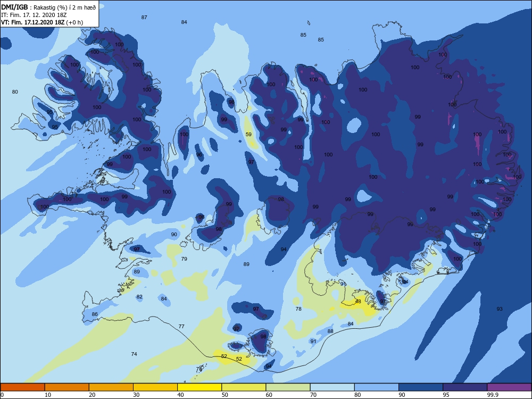Click the 20–30 light orange legend swatch

click(x=111, y=387)
